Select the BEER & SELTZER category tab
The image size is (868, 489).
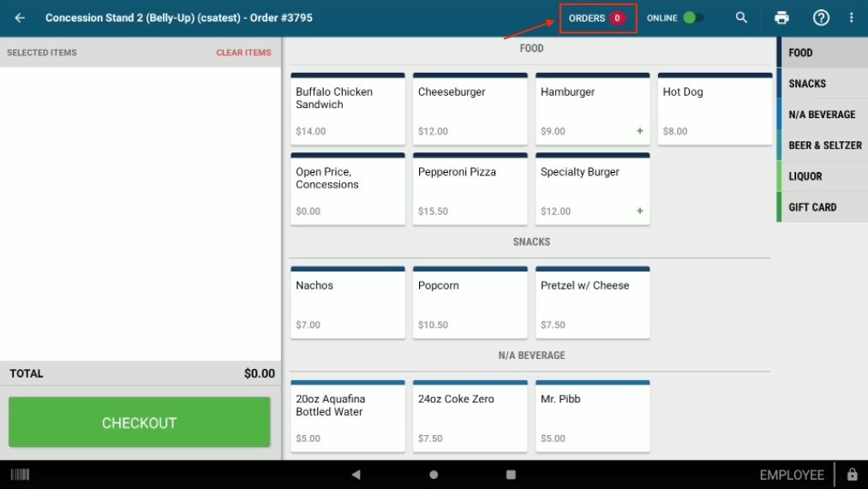click(x=823, y=146)
